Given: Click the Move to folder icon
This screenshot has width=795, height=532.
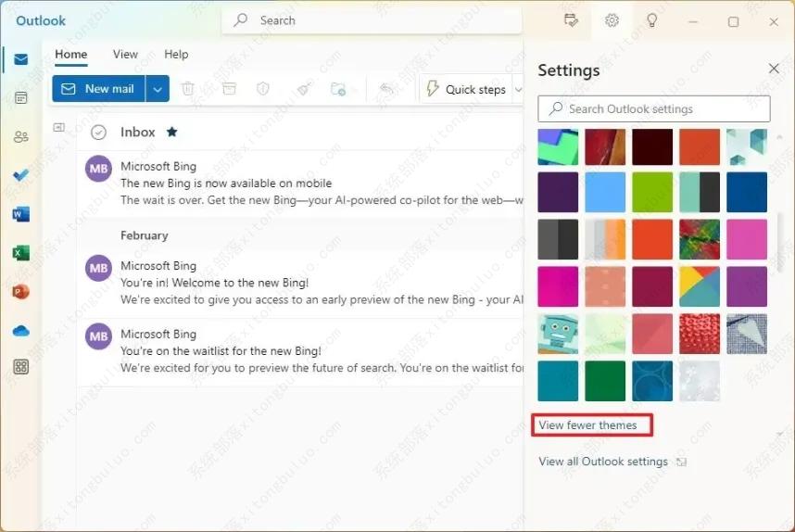Looking at the screenshot, I should click(338, 89).
